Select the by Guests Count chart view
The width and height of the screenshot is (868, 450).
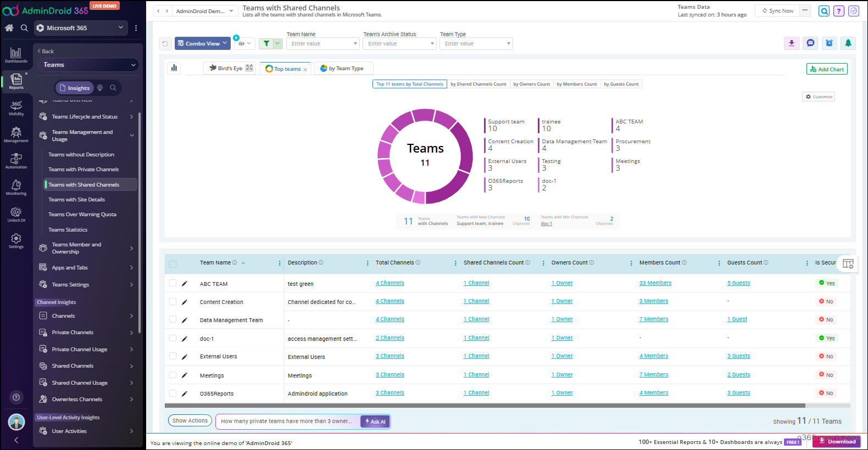coord(621,84)
